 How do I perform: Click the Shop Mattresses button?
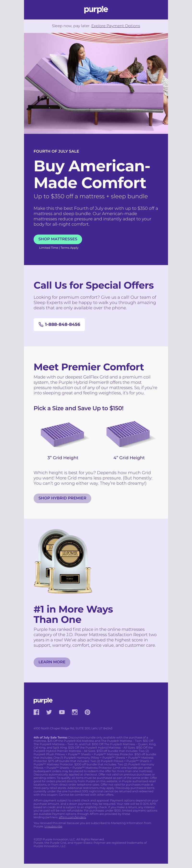click(58, 239)
